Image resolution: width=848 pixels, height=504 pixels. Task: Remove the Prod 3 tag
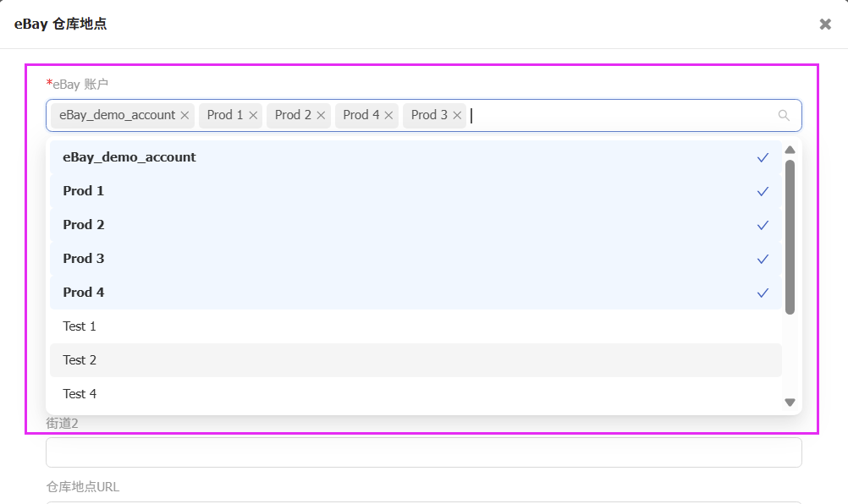(x=458, y=115)
